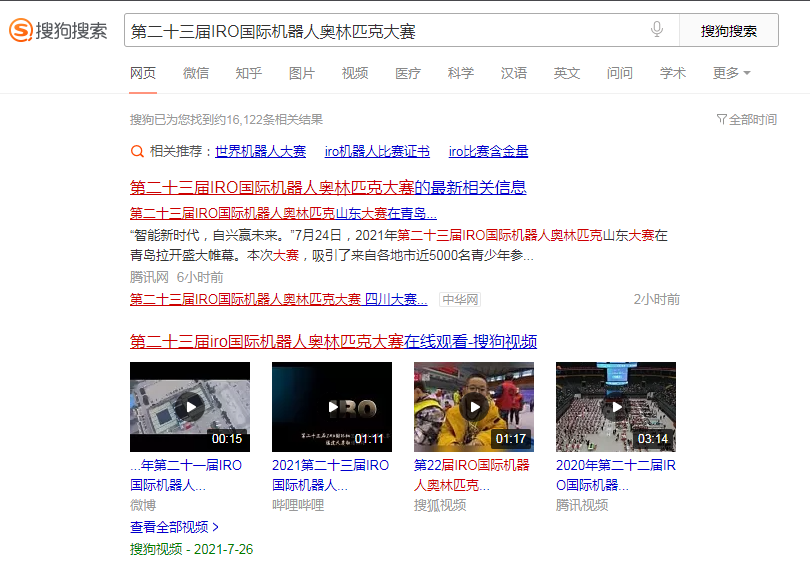Open the 四川大赛 news link
The height and width of the screenshot is (572, 810).
tap(278, 299)
